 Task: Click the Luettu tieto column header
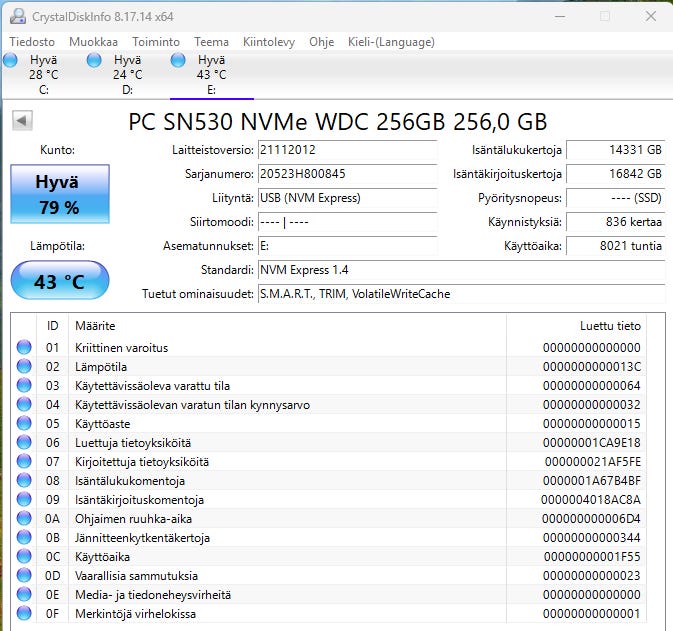pyautogui.click(x=609, y=326)
